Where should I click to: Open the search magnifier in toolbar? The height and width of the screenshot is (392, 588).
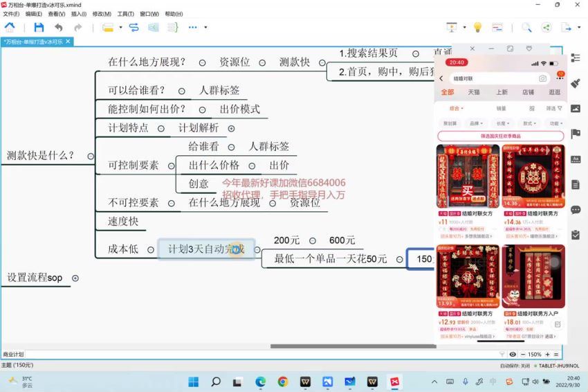[x=526, y=27]
